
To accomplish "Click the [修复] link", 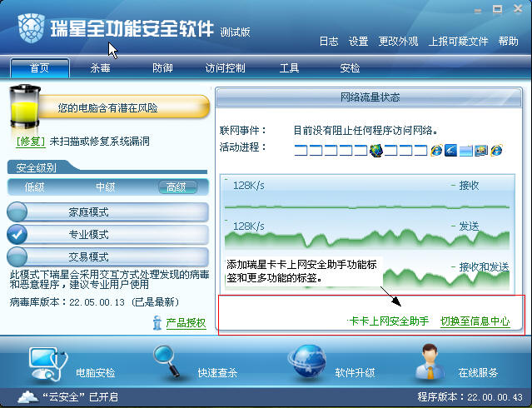I will click(x=31, y=142).
